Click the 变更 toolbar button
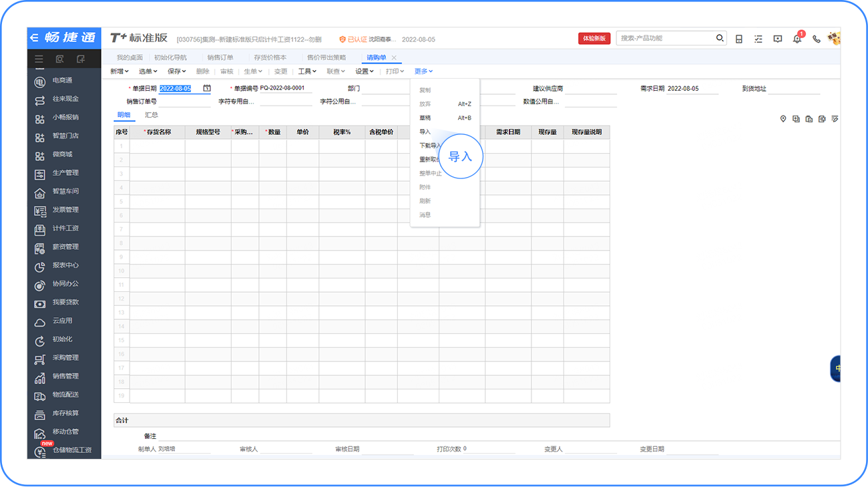The image size is (868, 487). 280,71
